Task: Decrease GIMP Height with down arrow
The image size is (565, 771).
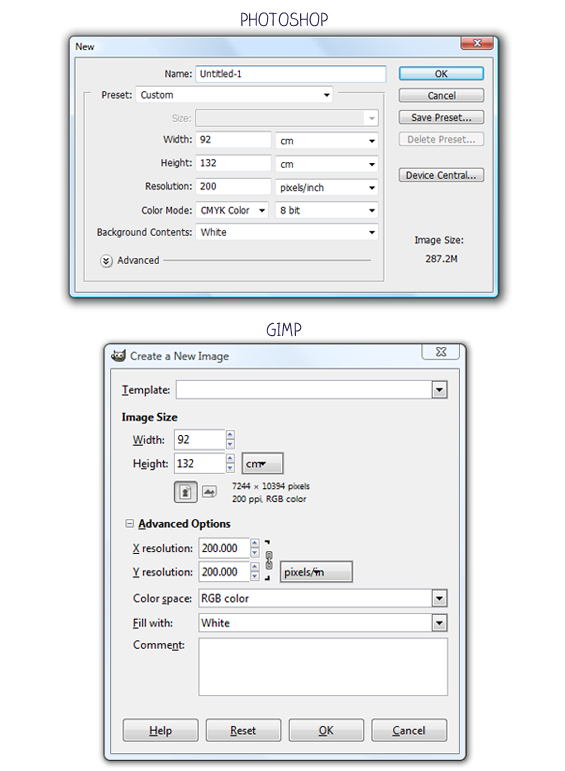Action: click(230, 468)
